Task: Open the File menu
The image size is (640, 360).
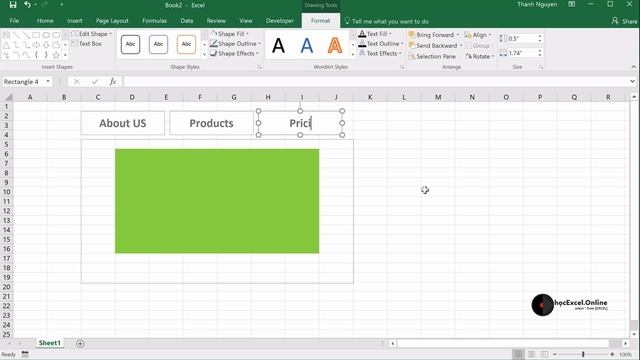Action: 14,21
